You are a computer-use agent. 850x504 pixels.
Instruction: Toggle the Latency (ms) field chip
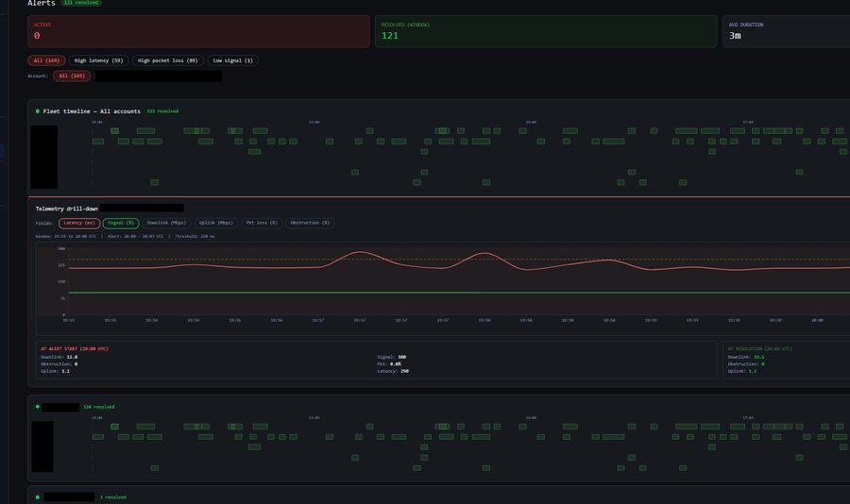coord(79,224)
